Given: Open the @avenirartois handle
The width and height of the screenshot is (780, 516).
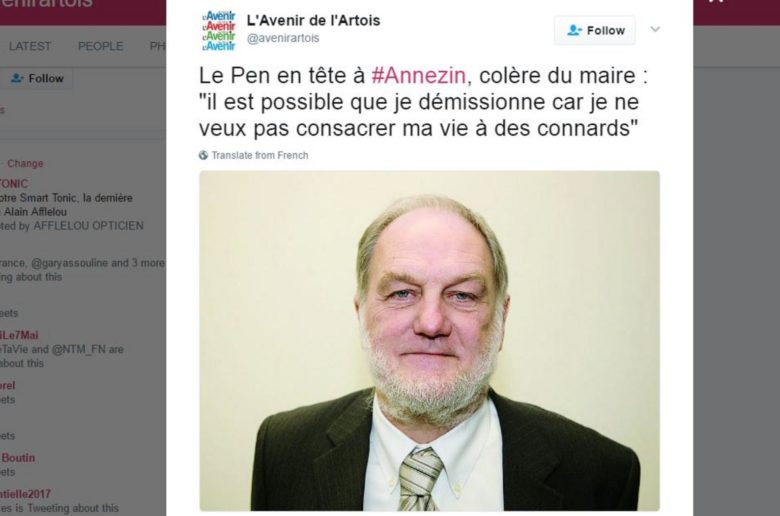Looking at the screenshot, I should point(283,38).
